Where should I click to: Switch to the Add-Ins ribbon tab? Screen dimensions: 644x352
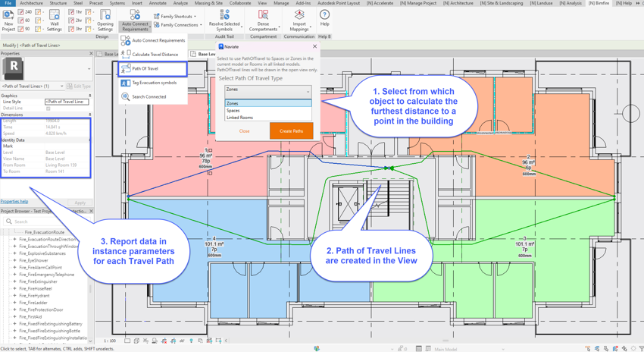pos(303,3)
